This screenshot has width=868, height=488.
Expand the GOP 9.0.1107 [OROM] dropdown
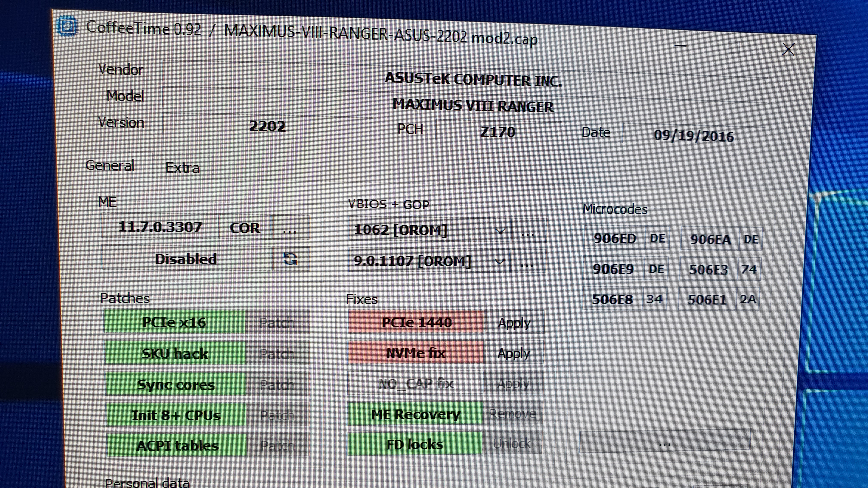pyautogui.click(x=499, y=262)
